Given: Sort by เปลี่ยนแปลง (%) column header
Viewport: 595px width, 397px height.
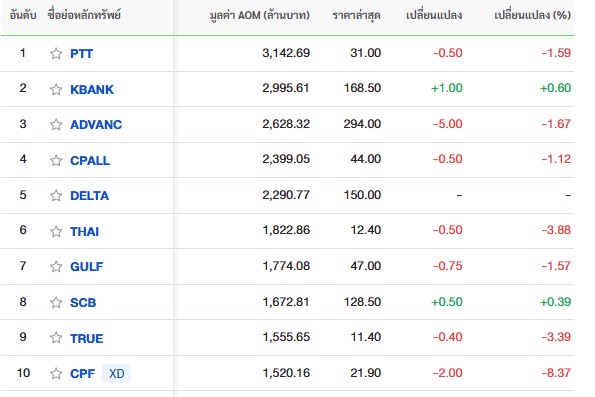Looking at the screenshot, I should [x=532, y=15].
